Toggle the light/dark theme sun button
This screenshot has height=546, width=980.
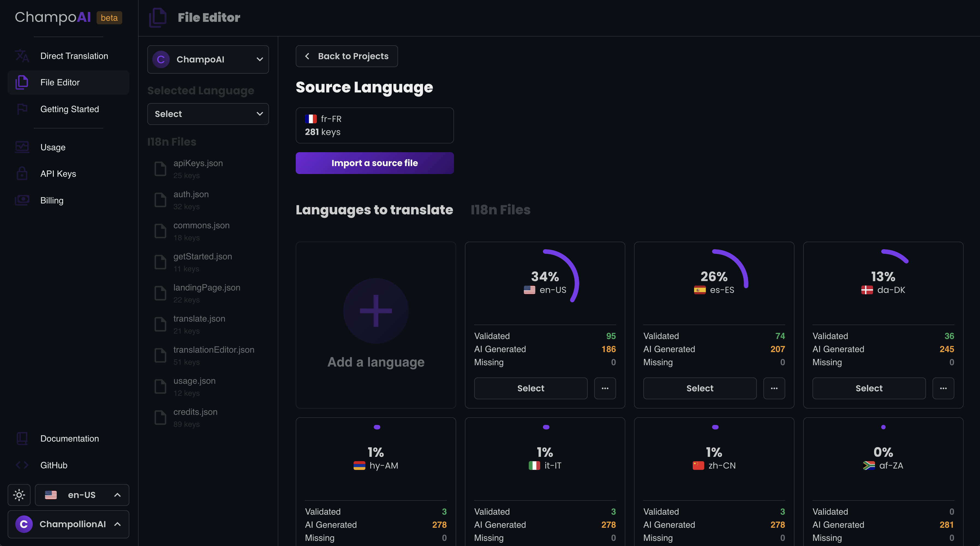(x=19, y=495)
